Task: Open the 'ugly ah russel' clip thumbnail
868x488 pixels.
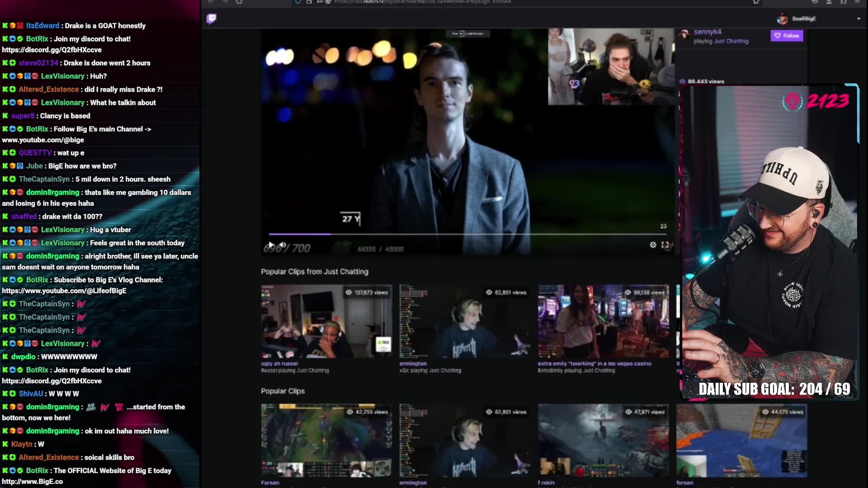Action: tap(326, 321)
